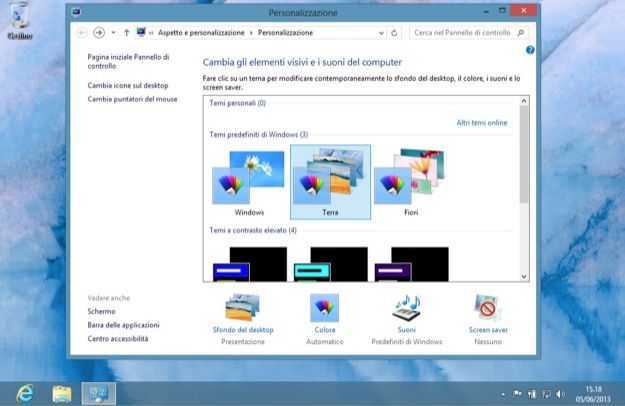This screenshot has height=406, width=625.
Task: Click the window system icon in title bar
Action: (77, 12)
